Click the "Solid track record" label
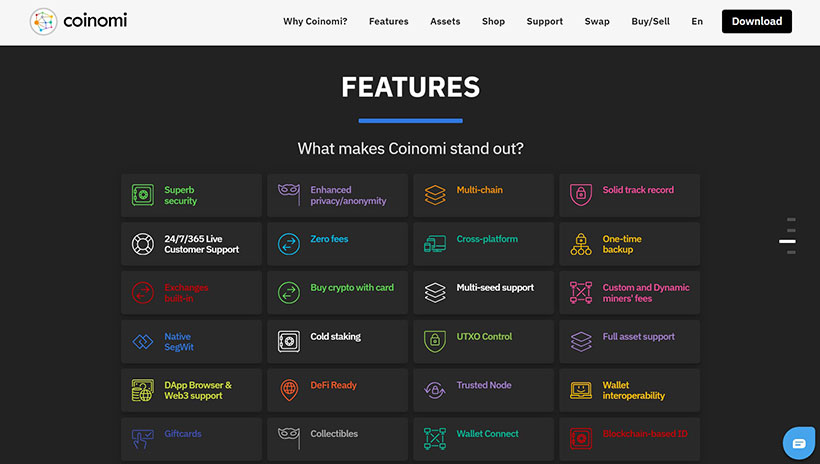The height and width of the screenshot is (464, 820). click(x=638, y=190)
